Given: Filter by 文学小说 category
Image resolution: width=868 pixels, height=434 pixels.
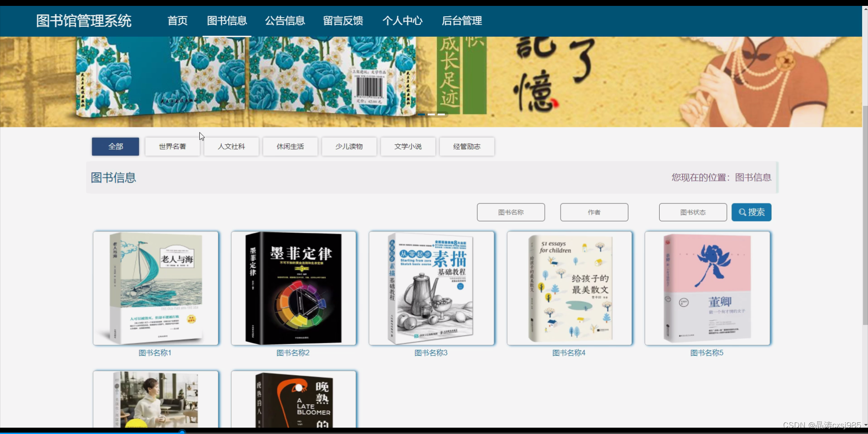Looking at the screenshot, I should (408, 146).
